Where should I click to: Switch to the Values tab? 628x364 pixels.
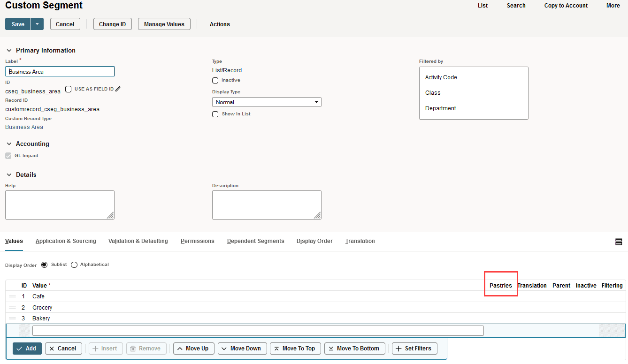click(14, 241)
